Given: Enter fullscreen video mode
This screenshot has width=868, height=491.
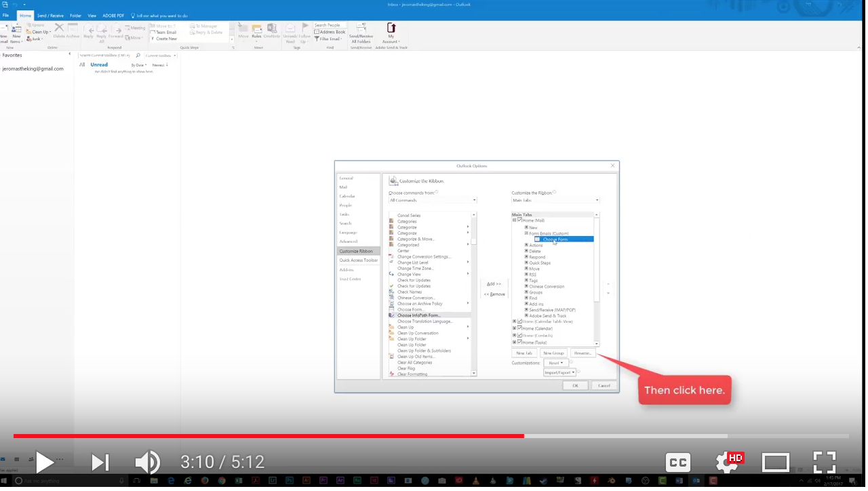Looking at the screenshot, I should tap(824, 463).
